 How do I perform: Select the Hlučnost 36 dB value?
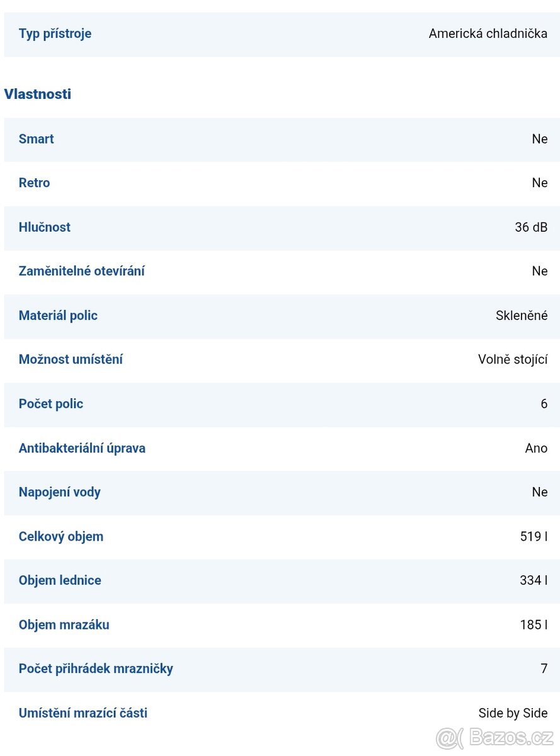click(x=531, y=227)
